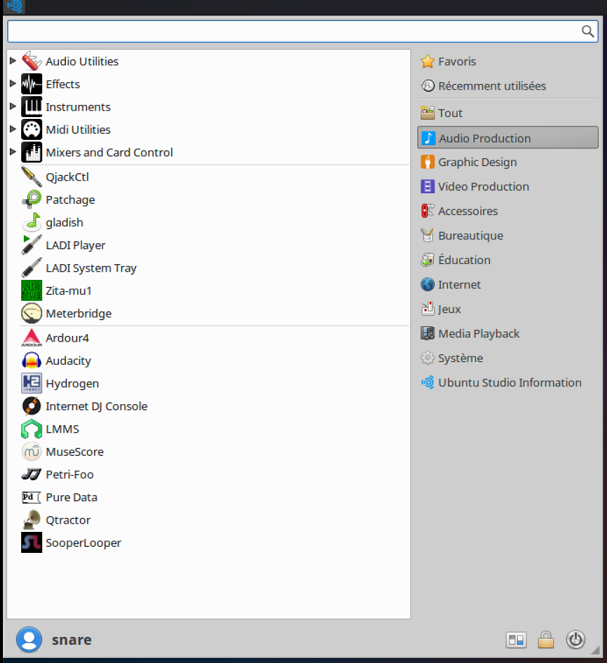Click the snare username label
This screenshot has width=607, height=663.
[x=71, y=640]
